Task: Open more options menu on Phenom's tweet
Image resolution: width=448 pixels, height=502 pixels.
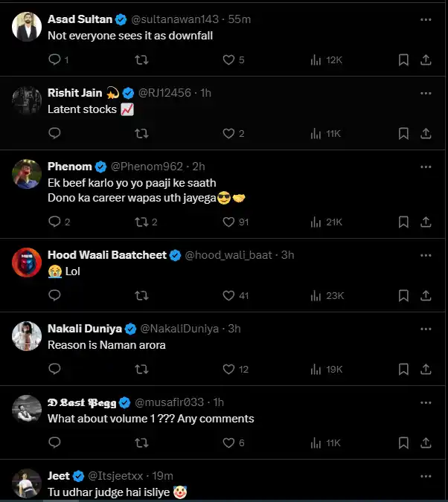Action: tap(426, 166)
